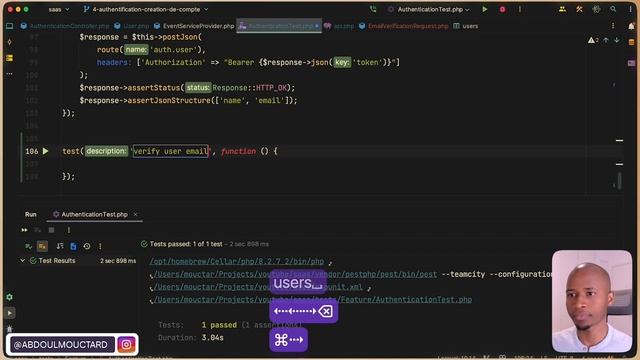Switch to EmailVerificationRequest.php editor tab

point(404,26)
